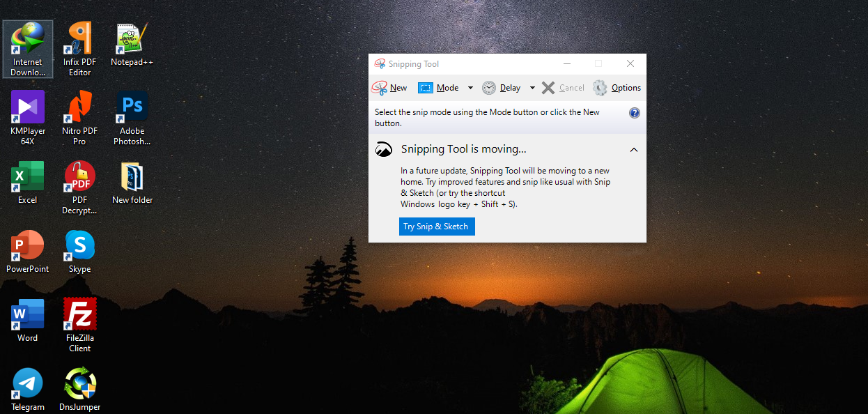Select the Word desktop shortcut
Viewport: 868px width, 414px height.
(x=27, y=320)
